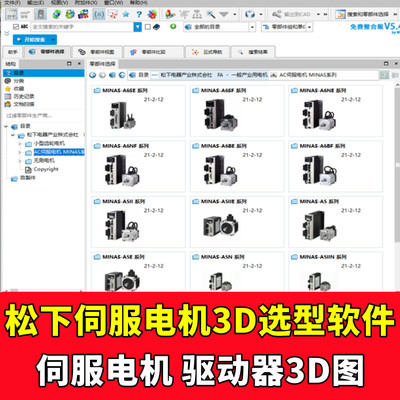
Task: Select 自制件 in the catalog tree
Action: pyautogui.click(x=28, y=178)
